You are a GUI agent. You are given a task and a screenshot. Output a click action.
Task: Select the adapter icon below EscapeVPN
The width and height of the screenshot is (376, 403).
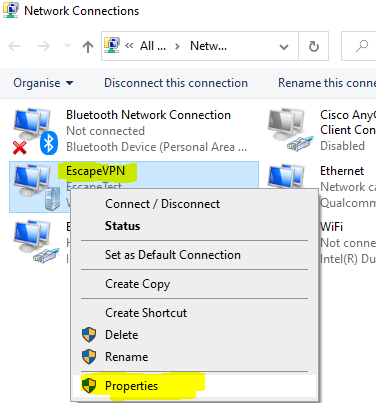coord(37,242)
